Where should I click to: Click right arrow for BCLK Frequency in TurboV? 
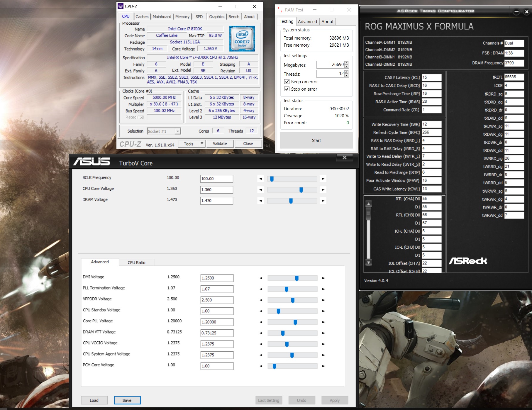(x=323, y=179)
